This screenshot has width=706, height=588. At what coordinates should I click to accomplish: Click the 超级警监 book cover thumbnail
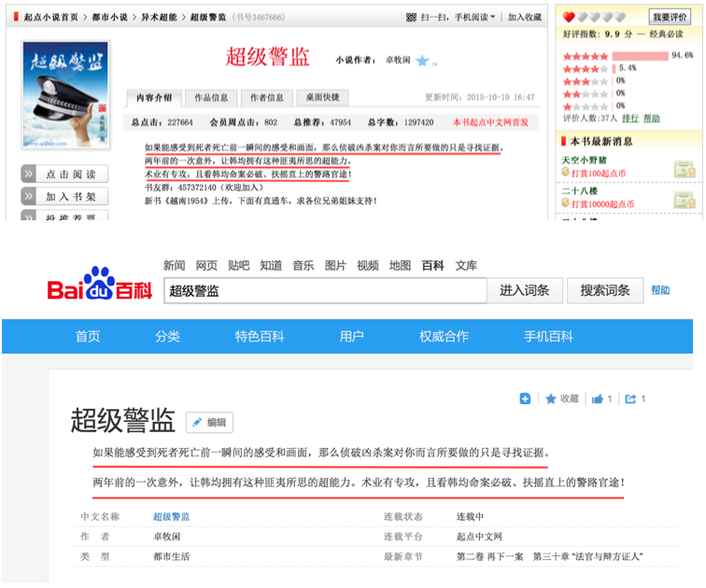pyautogui.click(x=65, y=94)
